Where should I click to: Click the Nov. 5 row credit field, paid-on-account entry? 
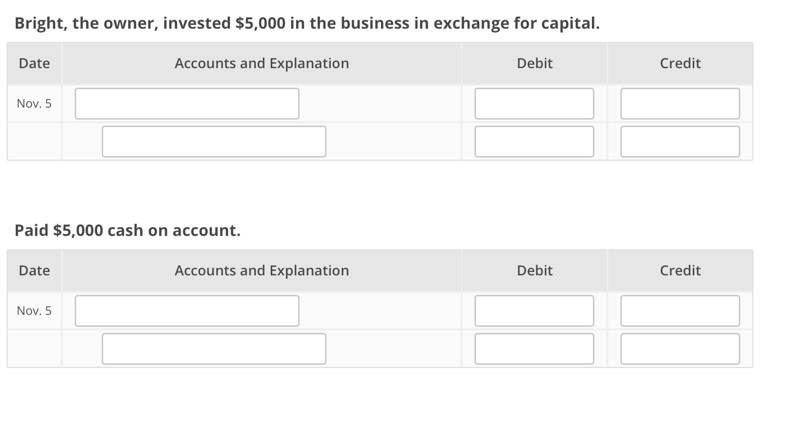[680, 310]
